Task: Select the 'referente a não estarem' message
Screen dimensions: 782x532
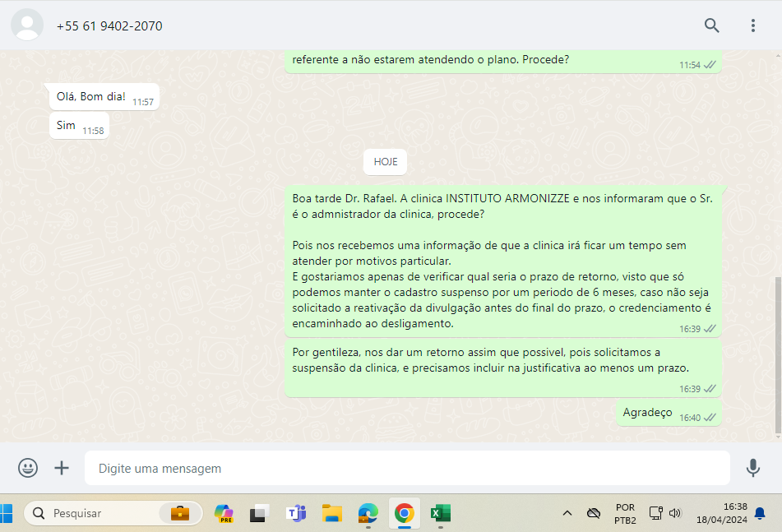Action: point(502,61)
